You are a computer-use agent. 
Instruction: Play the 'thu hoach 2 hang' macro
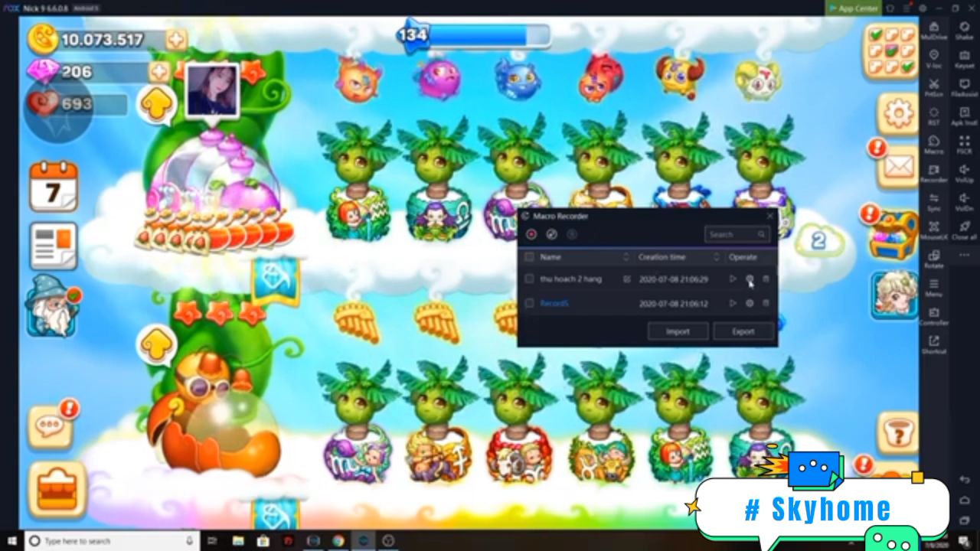[x=733, y=279]
